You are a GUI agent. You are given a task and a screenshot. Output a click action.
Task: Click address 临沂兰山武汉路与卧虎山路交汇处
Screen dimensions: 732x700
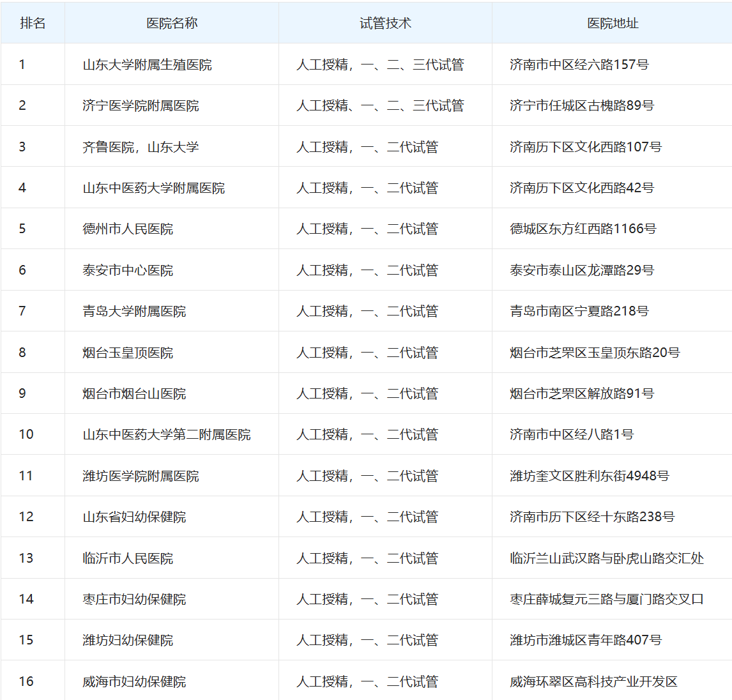[606, 558]
